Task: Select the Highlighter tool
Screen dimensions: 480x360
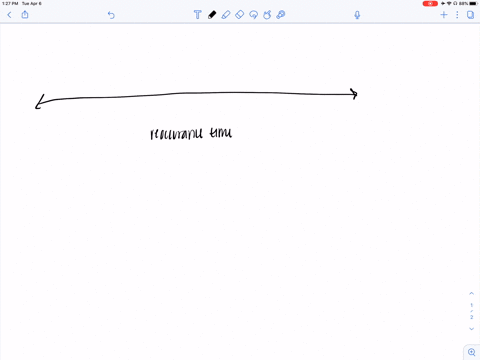Action: click(226, 15)
